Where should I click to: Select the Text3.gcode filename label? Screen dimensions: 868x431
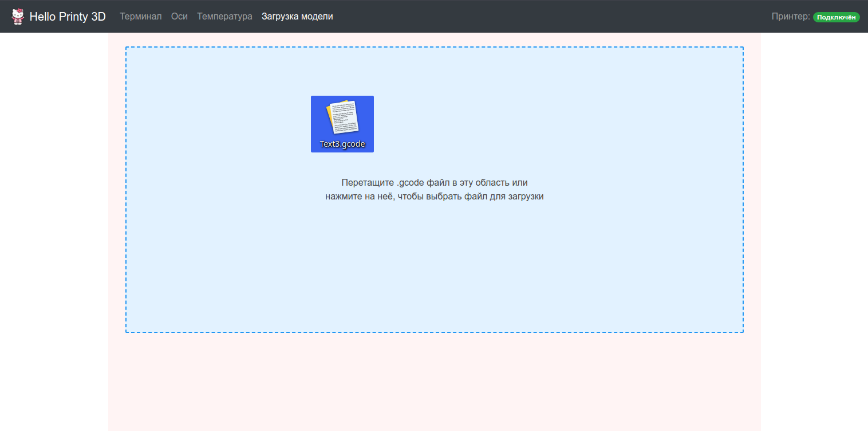coord(342,144)
